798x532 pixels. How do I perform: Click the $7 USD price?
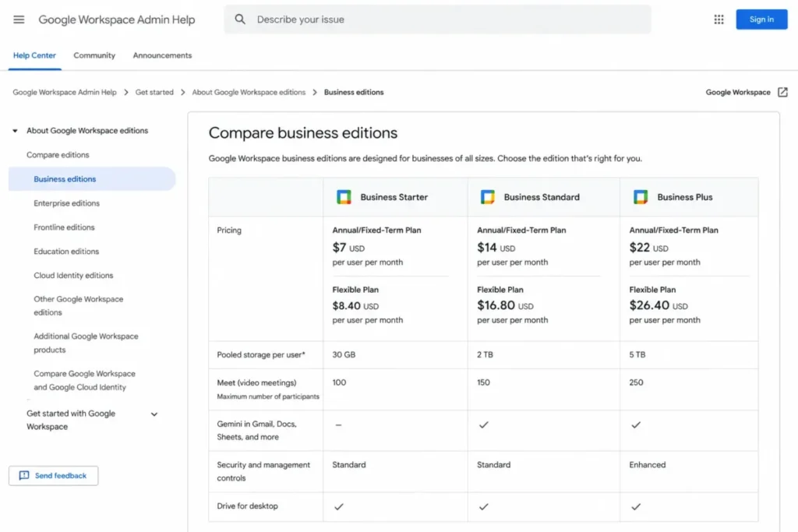(x=348, y=248)
